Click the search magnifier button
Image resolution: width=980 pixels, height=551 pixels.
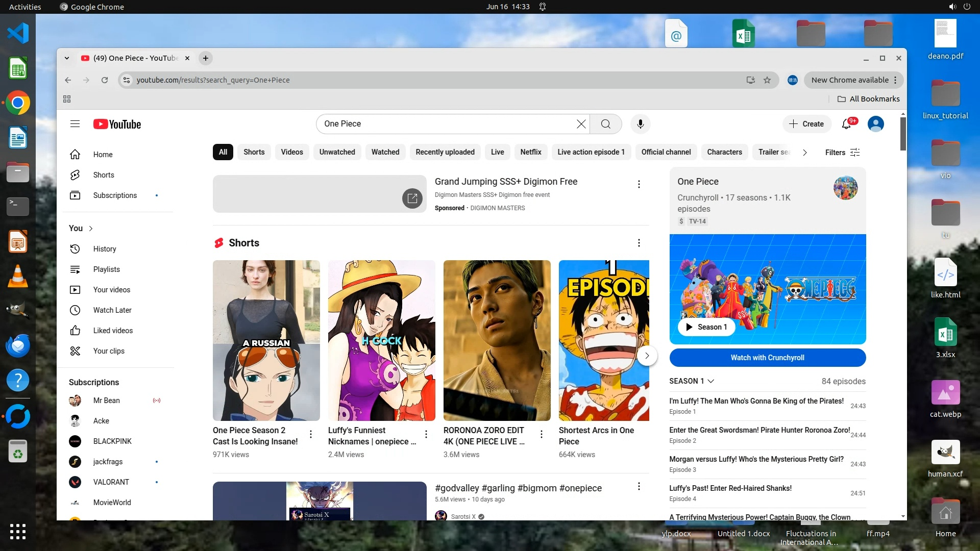pos(605,124)
